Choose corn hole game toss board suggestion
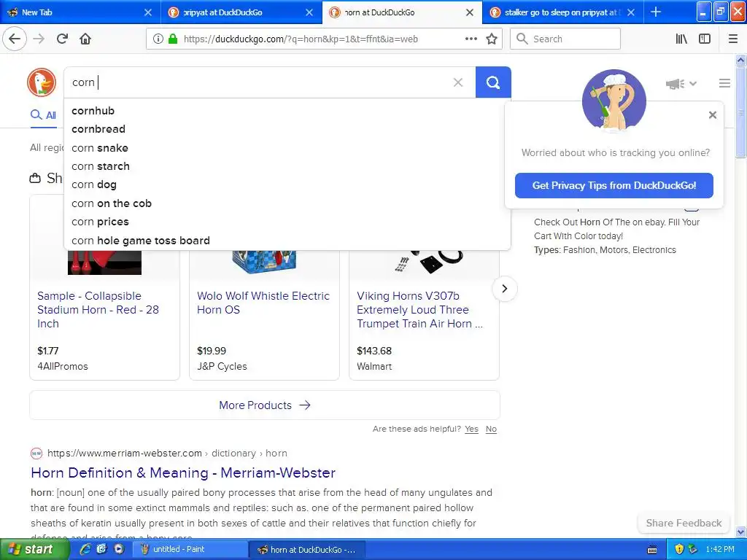747x560 pixels. [x=287, y=241]
